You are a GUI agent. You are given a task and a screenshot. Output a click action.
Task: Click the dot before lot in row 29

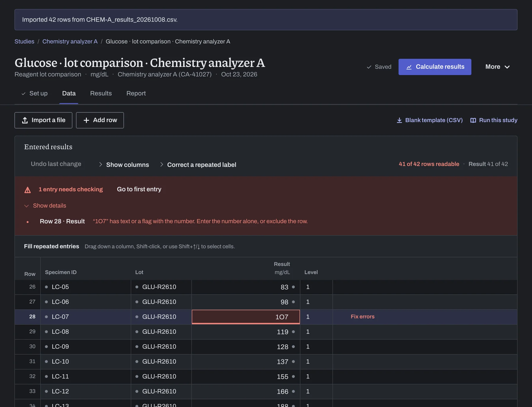coord(137,332)
